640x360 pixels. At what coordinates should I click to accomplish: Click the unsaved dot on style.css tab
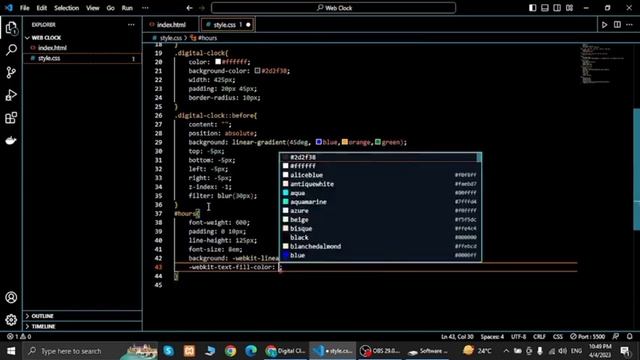[248, 25]
